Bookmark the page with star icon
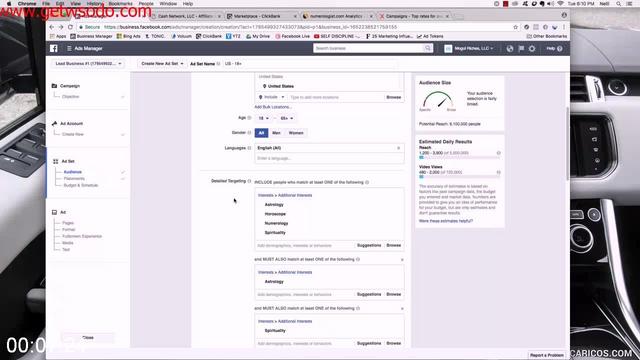The height and width of the screenshot is (360, 640). pyautogui.click(x=516, y=27)
